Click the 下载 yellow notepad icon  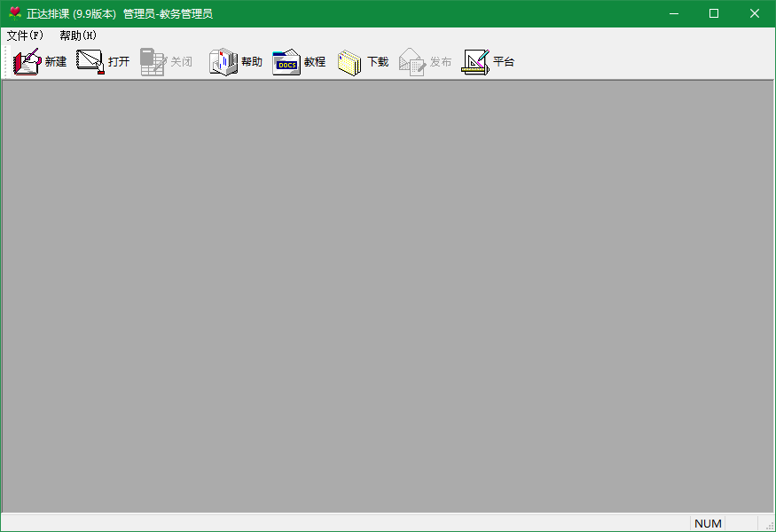pos(349,62)
